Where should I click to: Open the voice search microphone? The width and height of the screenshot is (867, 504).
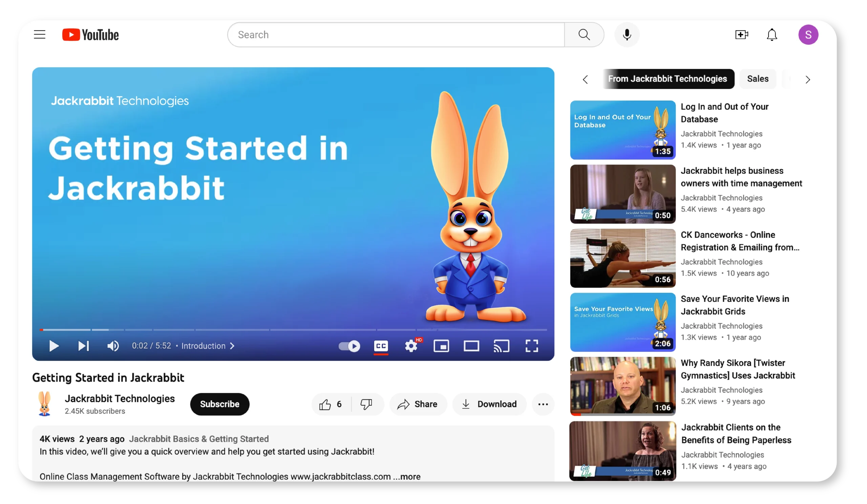coord(627,35)
